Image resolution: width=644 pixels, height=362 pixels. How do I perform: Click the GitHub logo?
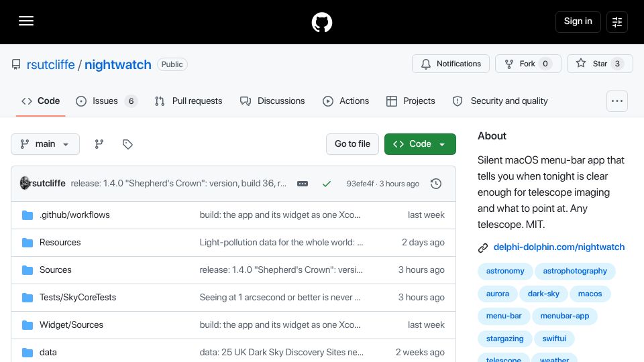[x=321, y=22]
